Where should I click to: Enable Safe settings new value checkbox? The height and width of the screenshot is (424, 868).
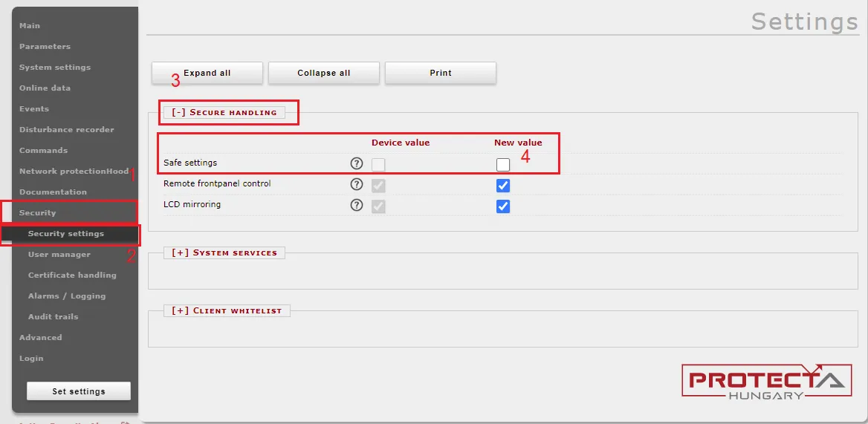(x=502, y=165)
